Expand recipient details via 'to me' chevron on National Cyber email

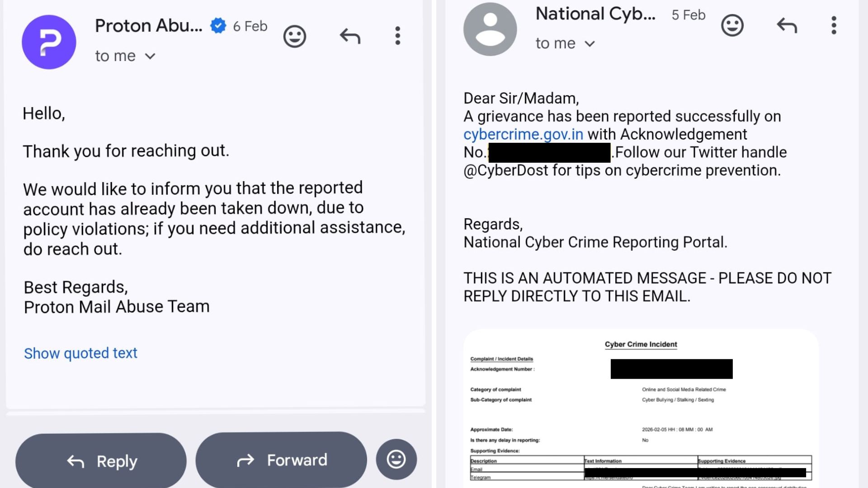pyautogui.click(x=590, y=43)
